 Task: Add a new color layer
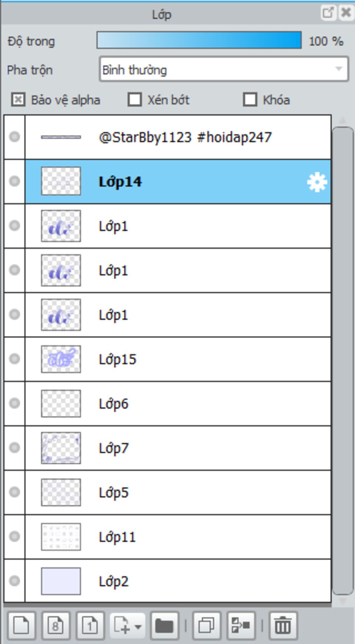(21, 626)
